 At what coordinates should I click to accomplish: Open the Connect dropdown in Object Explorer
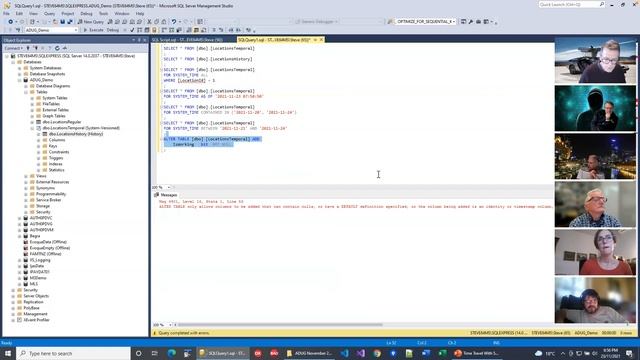(x=13, y=48)
